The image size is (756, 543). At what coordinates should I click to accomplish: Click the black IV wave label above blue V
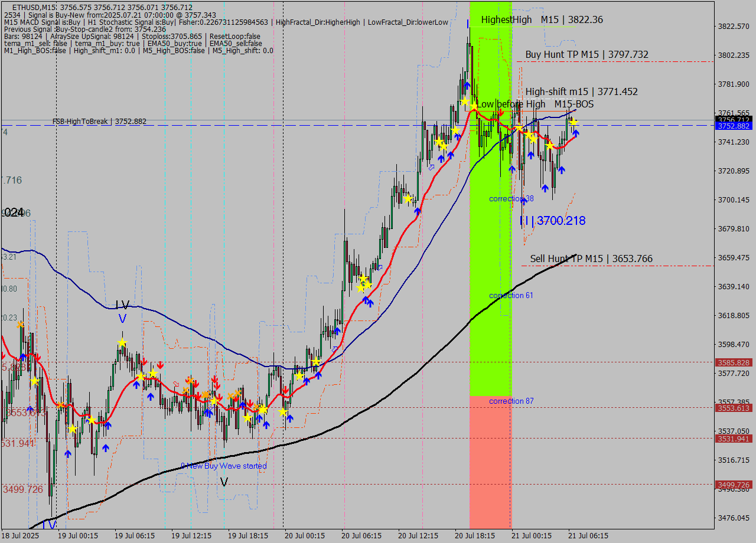point(122,305)
